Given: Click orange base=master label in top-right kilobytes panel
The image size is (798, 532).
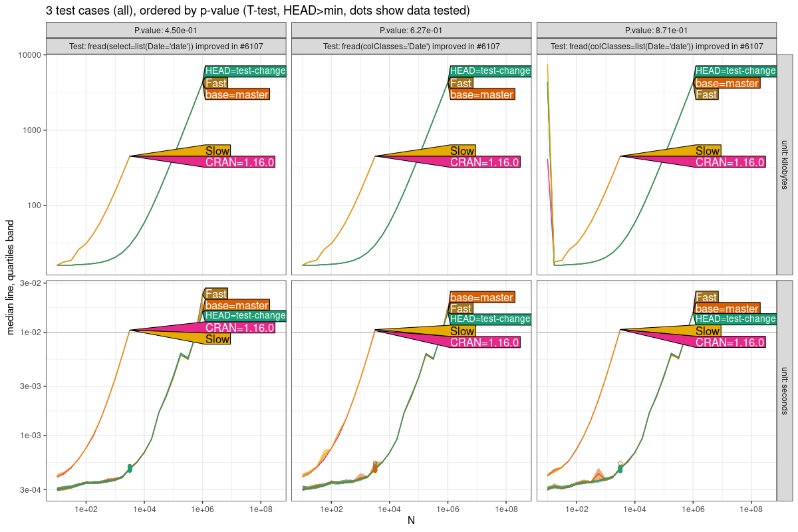Looking at the screenshot, I should (x=727, y=83).
